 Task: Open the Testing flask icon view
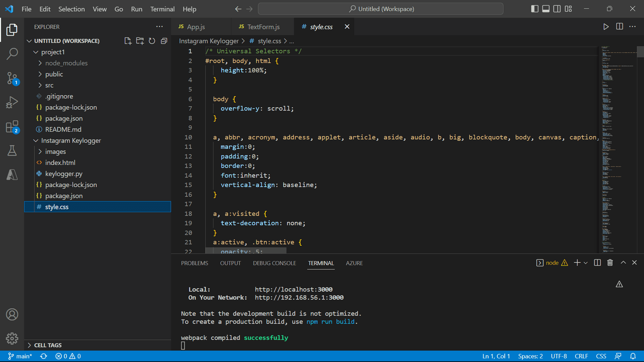click(x=12, y=151)
